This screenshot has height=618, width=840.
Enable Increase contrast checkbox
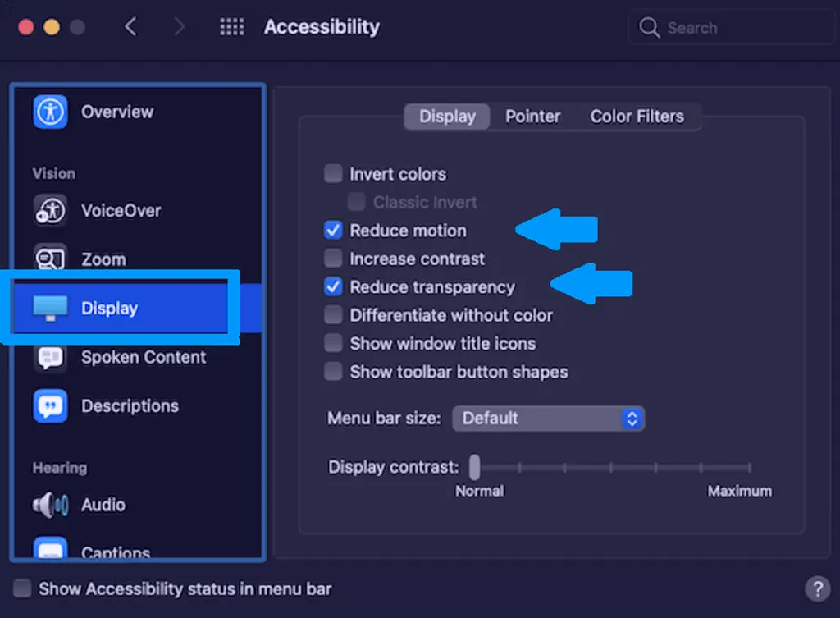[x=333, y=259]
